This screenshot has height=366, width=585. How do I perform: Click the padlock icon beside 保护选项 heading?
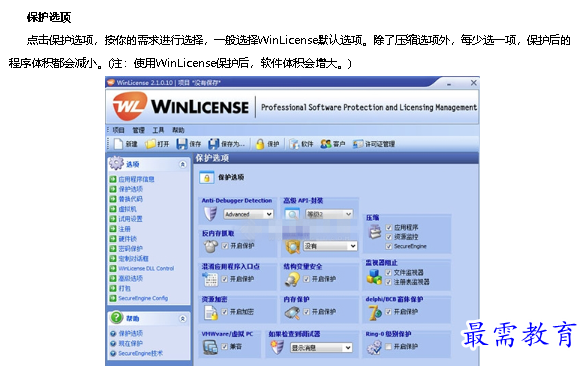(206, 178)
